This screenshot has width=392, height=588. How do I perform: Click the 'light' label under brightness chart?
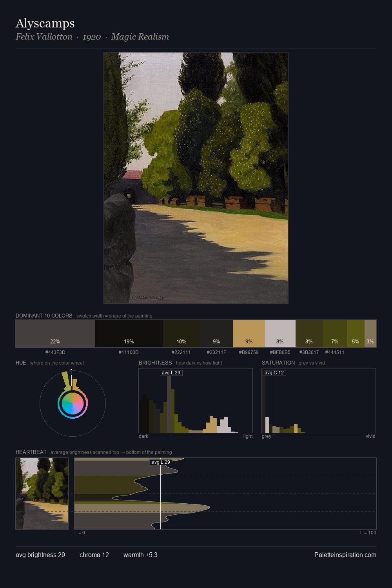click(248, 436)
